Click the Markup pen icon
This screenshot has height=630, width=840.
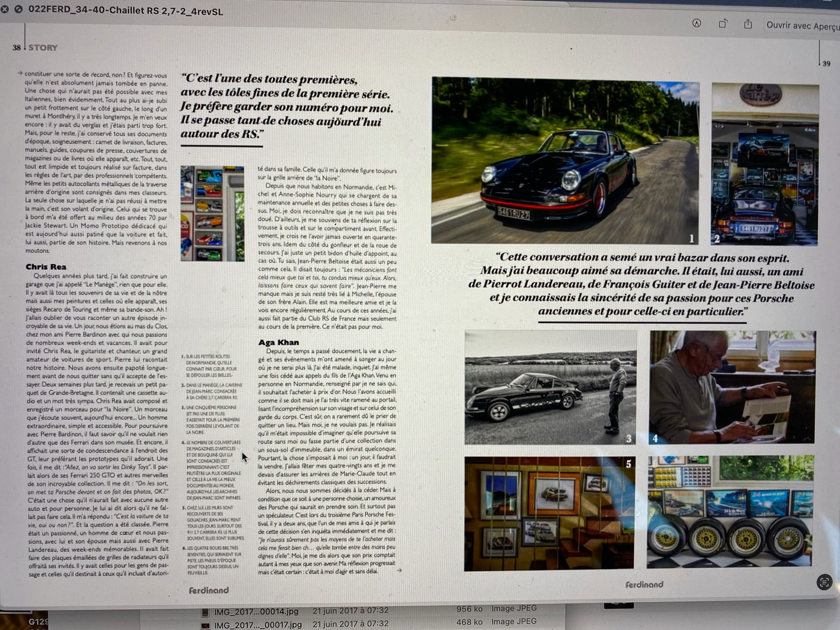[x=696, y=23]
